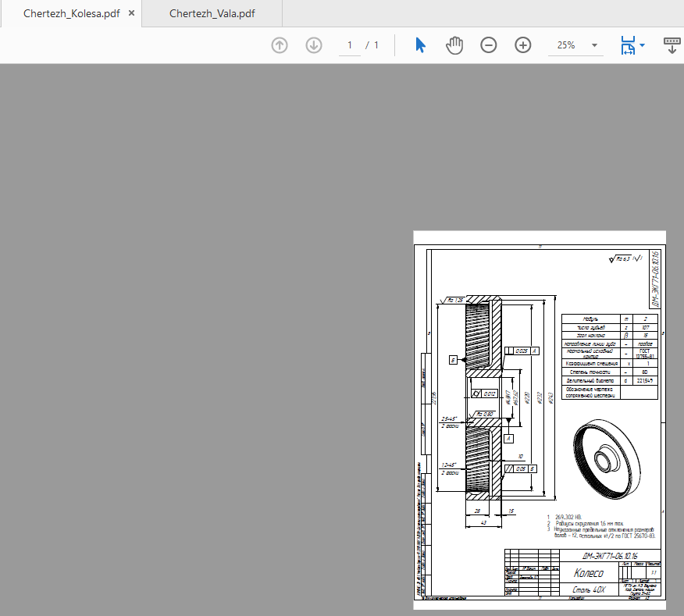Expand the fit options arrow beside page-fit icon
The height and width of the screenshot is (616, 684).
pyautogui.click(x=643, y=45)
